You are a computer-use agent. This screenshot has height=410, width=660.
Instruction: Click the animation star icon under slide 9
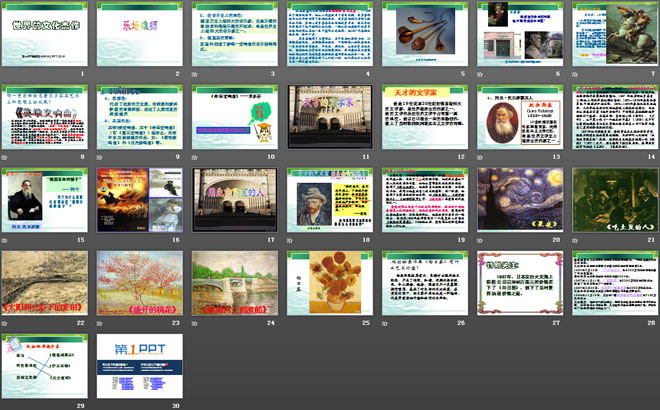(99, 157)
